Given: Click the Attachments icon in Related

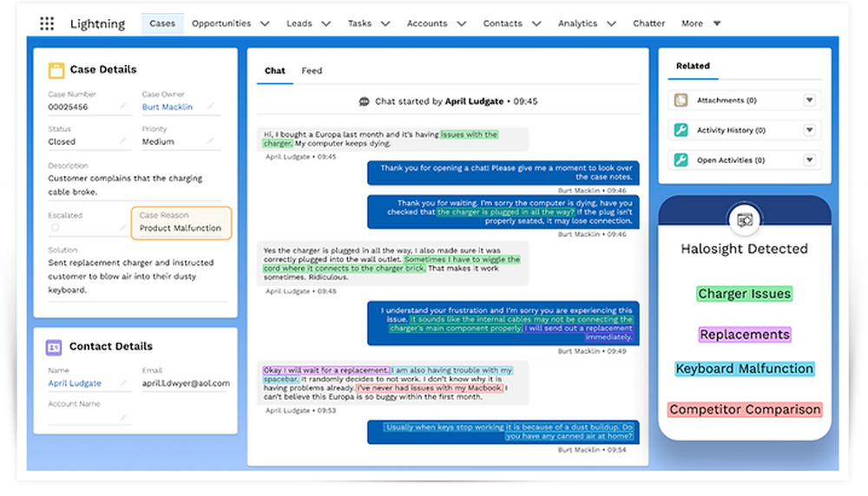Looking at the screenshot, I should point(681,100).
